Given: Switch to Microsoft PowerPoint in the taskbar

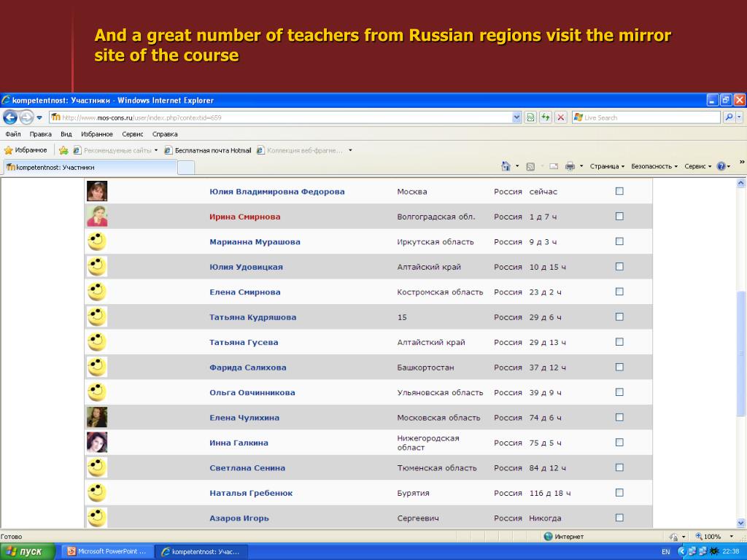Looking at the screenshot, I should click(x=108, y=551).
